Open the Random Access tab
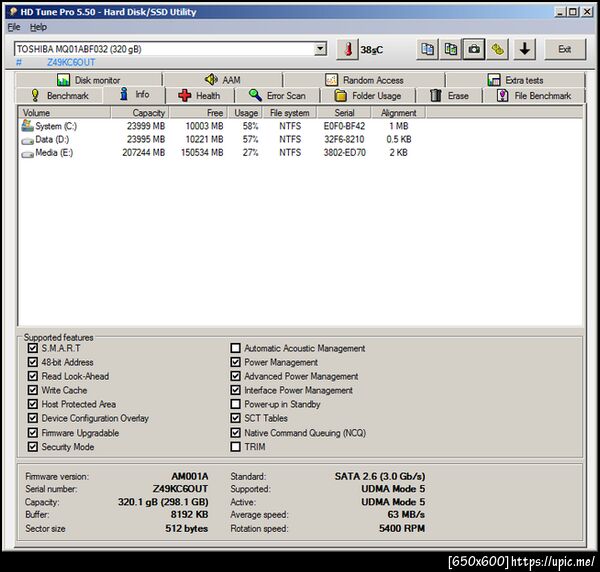Image resolution: width=600 pixels, height=572 pixels. tap(364, 80)
